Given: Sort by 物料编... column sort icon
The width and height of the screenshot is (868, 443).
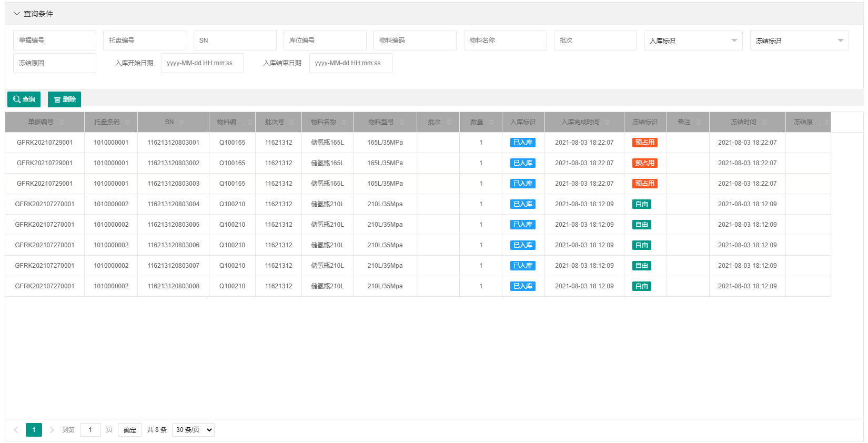Looking at the screenshot, I should tap(250, 122).
